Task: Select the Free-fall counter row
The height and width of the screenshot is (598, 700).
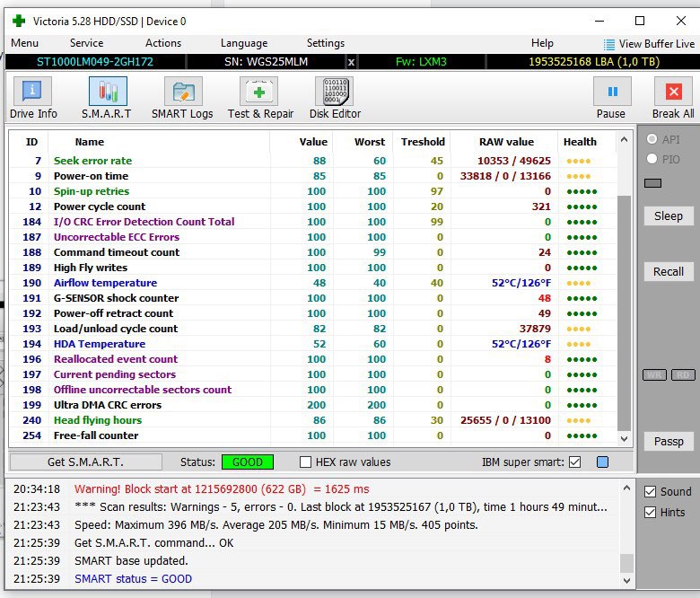Action: 313,435
